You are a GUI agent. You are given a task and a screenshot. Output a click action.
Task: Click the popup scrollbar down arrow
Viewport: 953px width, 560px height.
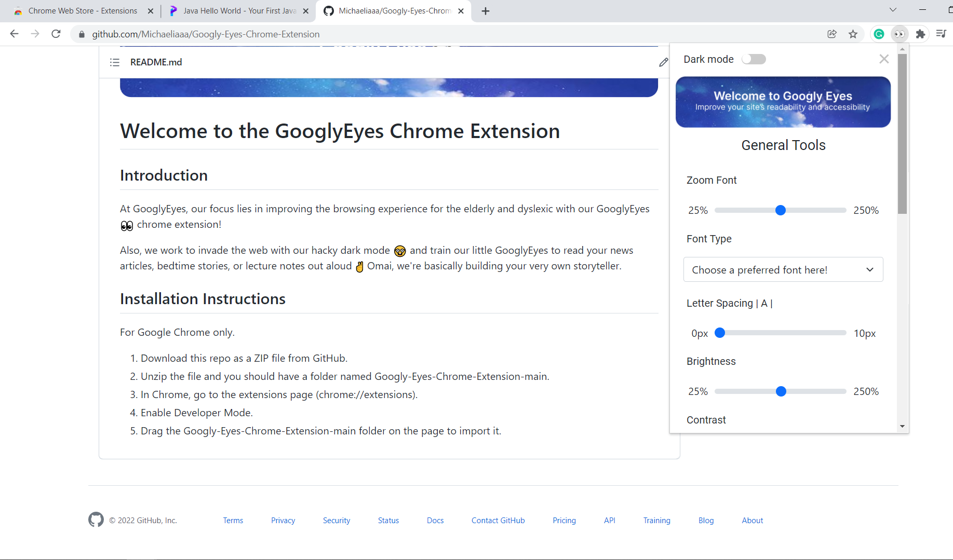pyautogui.click(x=903, y=427)
